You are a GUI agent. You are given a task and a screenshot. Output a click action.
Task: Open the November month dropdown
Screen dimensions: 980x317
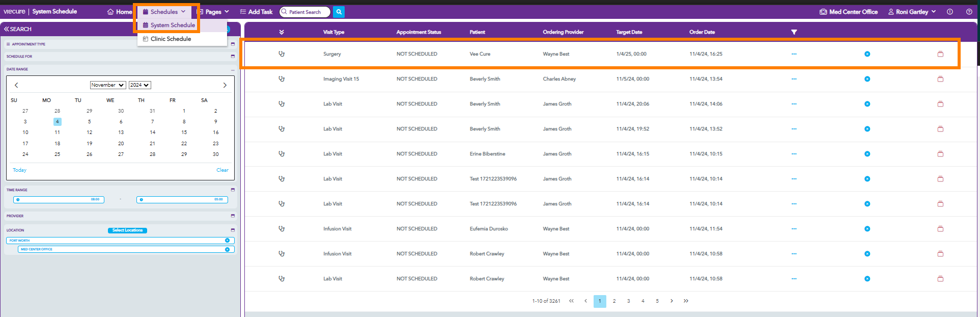click(x=108, y=85)
